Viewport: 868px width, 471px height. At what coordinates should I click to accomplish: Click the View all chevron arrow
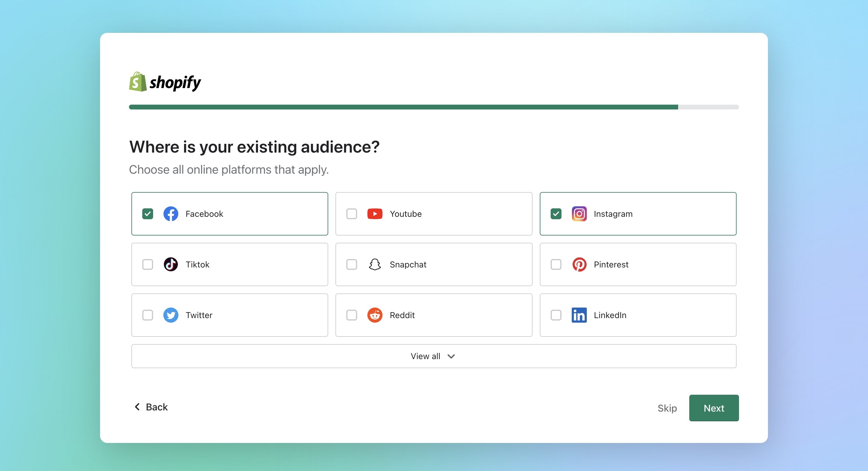coord(451,356)
